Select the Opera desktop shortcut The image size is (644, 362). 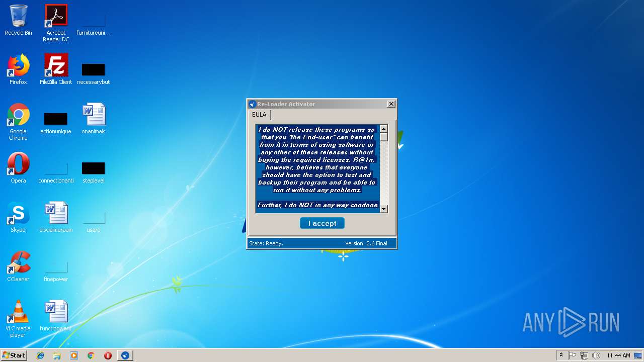click(18, 168)
